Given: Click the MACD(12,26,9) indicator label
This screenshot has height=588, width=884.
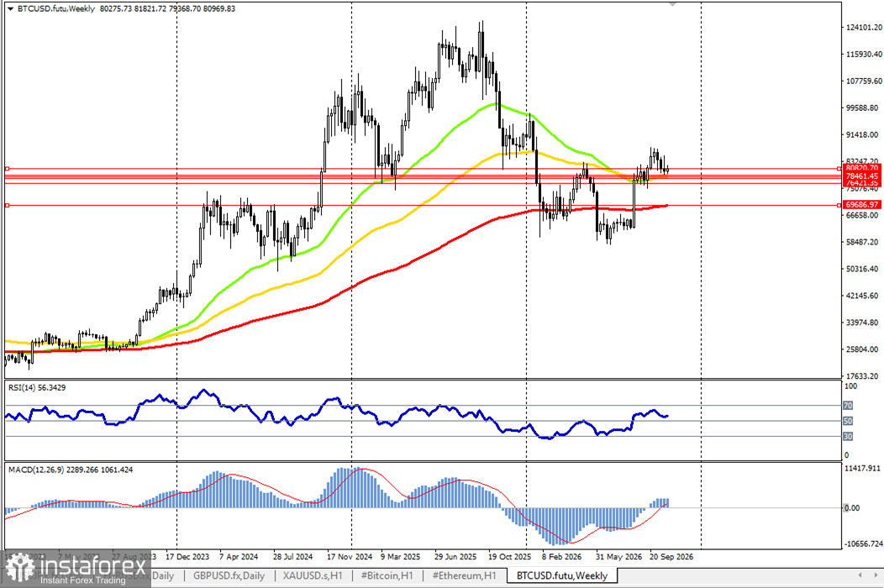Looking at the screenshot, I should 71,470.
